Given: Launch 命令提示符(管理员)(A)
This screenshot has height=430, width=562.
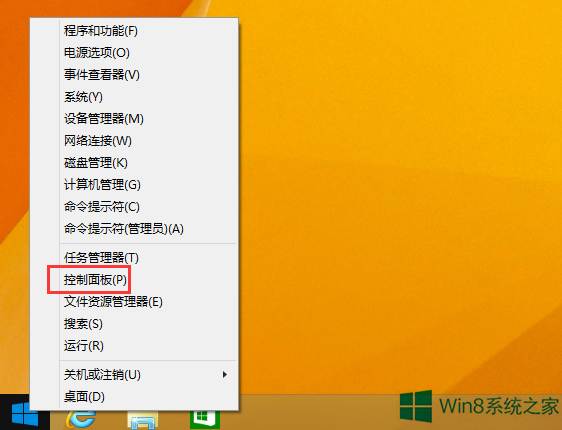Looking at the screenshot, I should coord(148,229).
